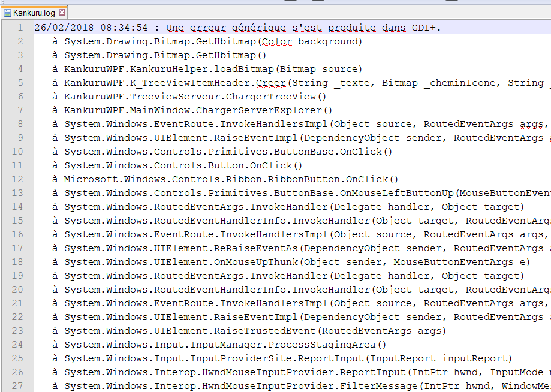Click line number 20 in the margin

[x=17, y=290]
